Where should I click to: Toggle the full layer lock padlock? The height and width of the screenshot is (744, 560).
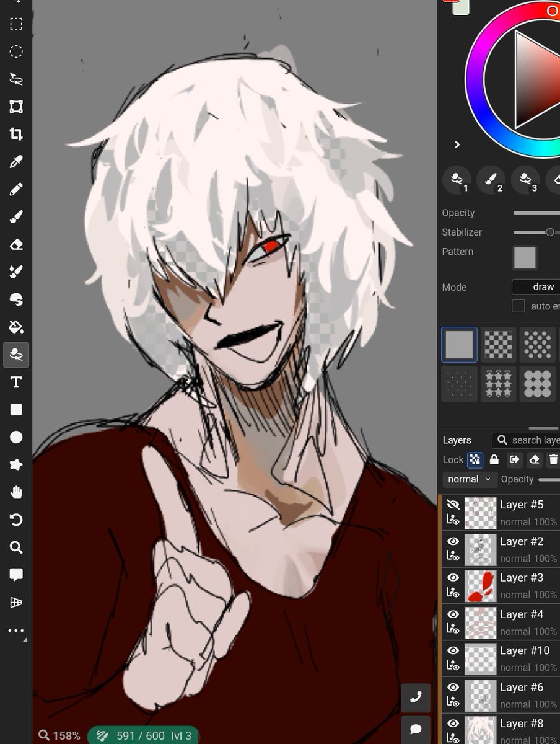point(494,459)
